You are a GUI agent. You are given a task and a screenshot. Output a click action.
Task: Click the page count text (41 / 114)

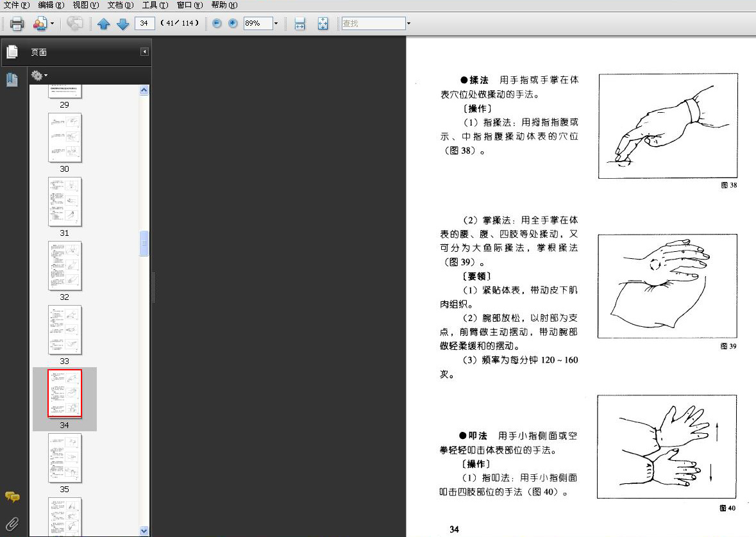click(180, 23)
